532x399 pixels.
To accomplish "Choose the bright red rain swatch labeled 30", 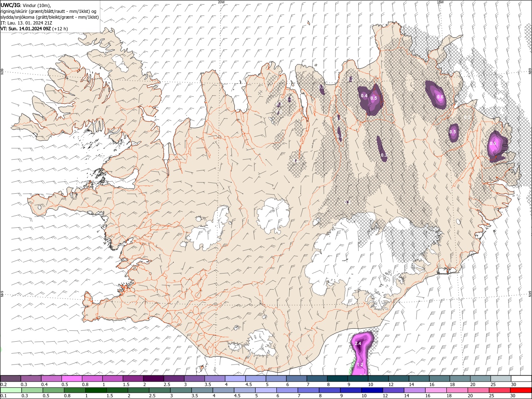I will [520, 390].
